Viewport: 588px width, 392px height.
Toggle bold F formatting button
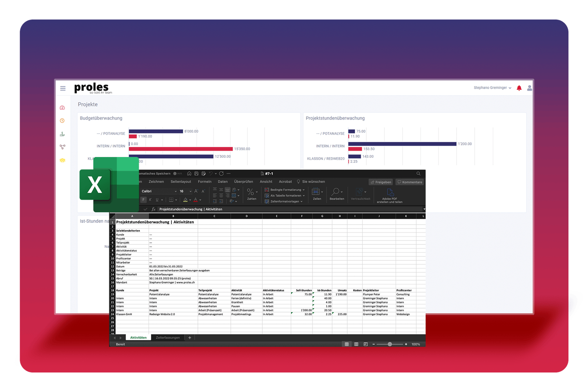click(x=143, y=200)
